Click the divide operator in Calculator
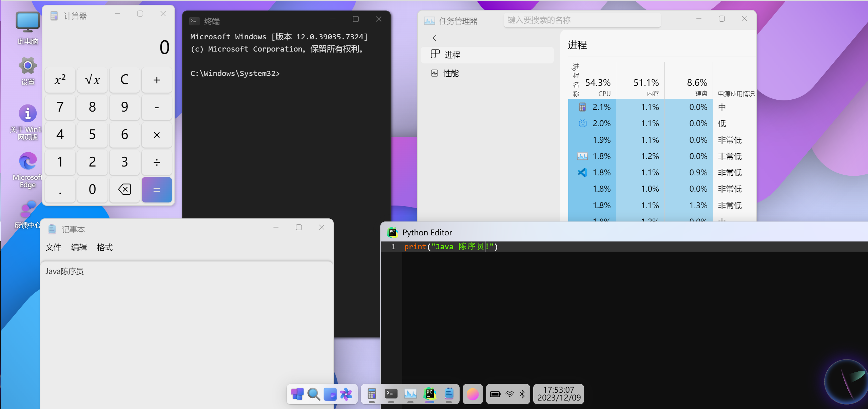868x409 pixels. 157,162
